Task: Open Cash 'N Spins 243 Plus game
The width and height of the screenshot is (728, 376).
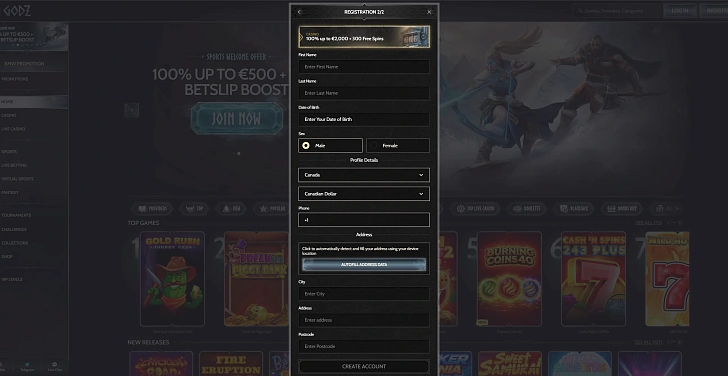Action: coord(593,279)
